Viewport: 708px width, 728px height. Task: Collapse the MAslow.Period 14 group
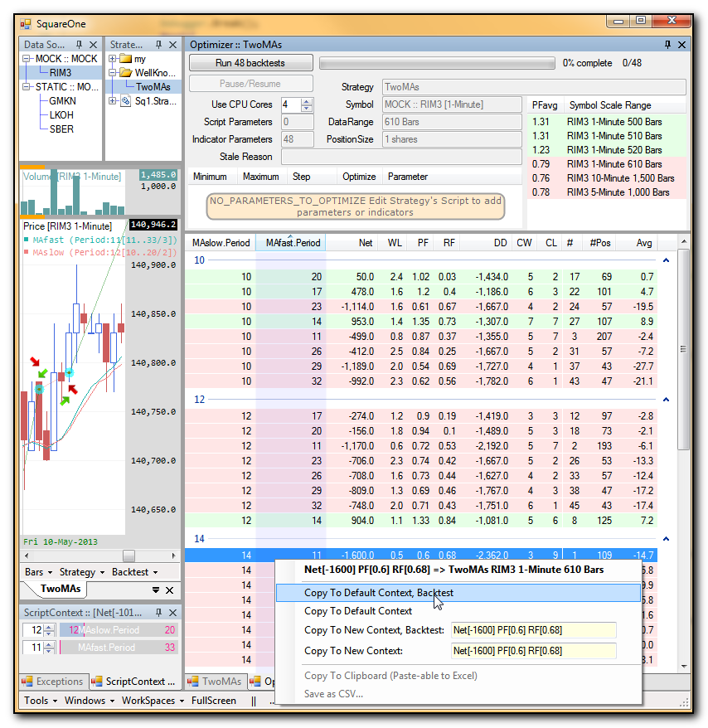666,539
